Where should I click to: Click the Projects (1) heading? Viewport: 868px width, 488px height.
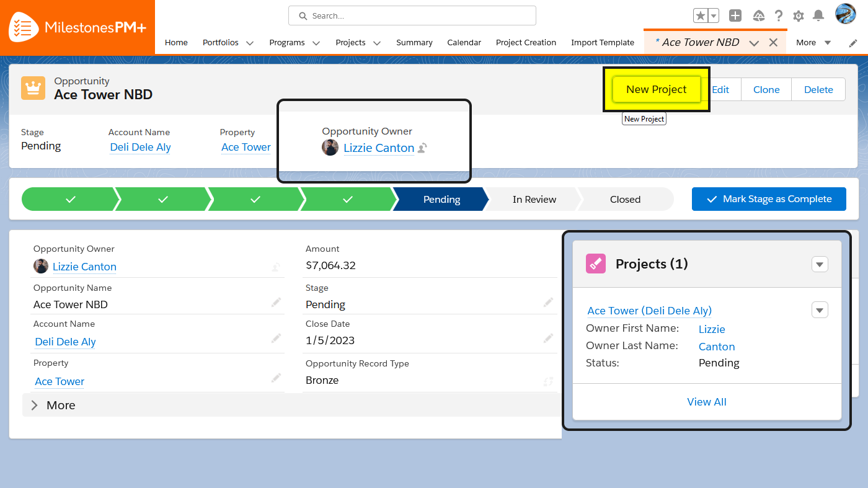point(652,264)
